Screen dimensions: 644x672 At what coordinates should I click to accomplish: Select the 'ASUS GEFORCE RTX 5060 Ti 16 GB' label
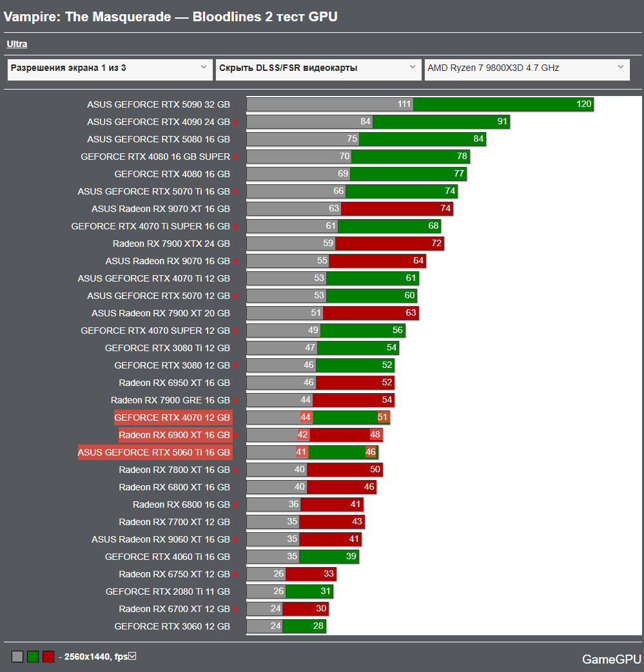tap(155, 452)
